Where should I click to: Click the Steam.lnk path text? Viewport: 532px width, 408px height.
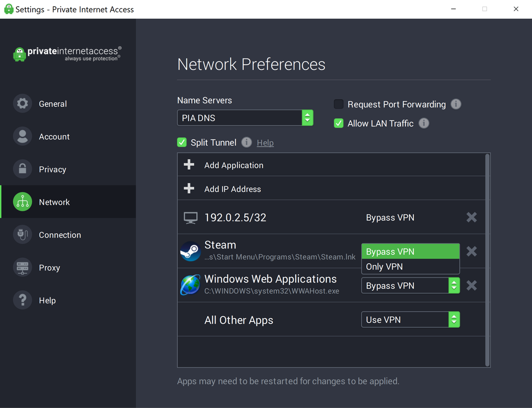pos(280,257)
